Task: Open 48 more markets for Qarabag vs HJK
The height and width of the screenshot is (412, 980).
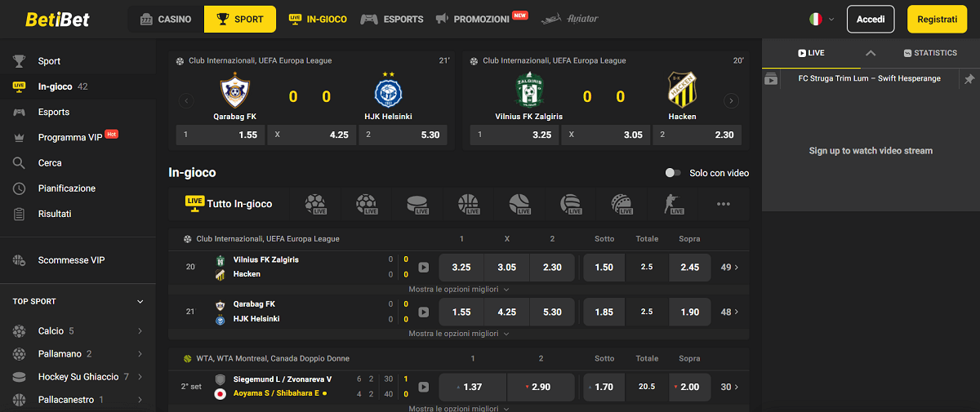Action: coord(730,312)
